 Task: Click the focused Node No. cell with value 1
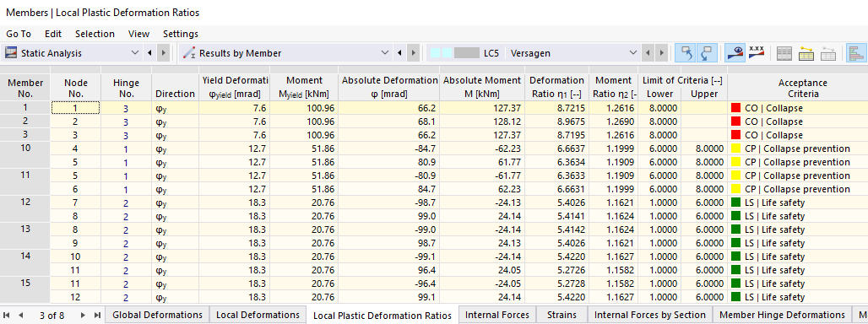[76, 108]
